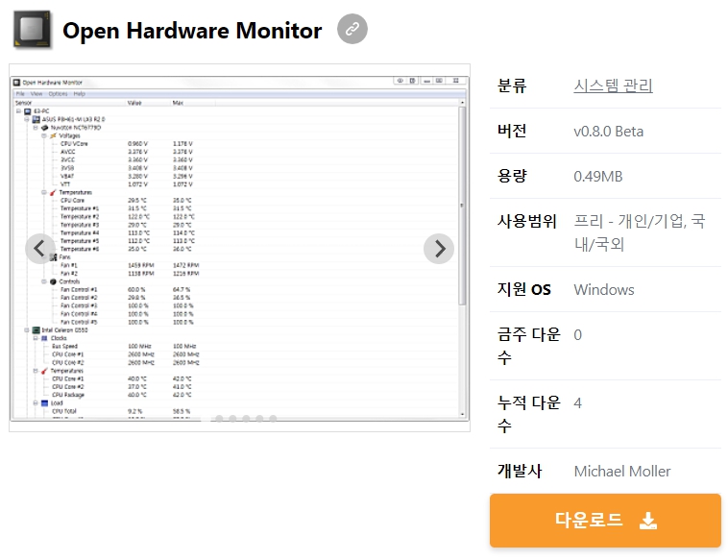Select the version text v0.8.0 Beta
The height and width of the screenshot is (560, 728).
coord(608,132)
